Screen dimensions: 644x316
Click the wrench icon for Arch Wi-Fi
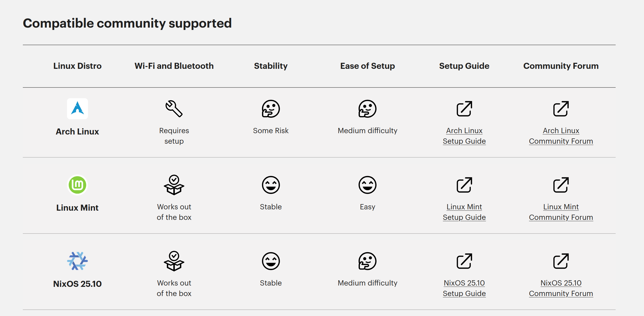point(174,108)
